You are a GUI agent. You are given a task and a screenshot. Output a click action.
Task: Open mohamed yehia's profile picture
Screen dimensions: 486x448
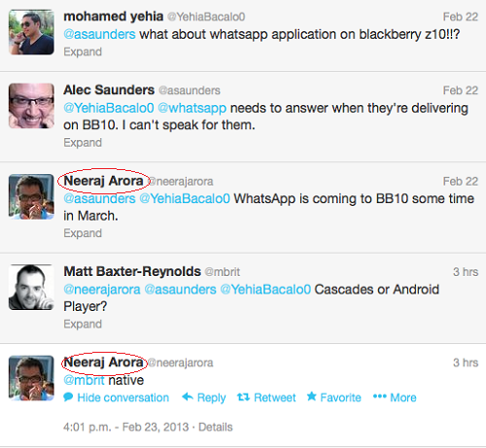click(31, 32)
